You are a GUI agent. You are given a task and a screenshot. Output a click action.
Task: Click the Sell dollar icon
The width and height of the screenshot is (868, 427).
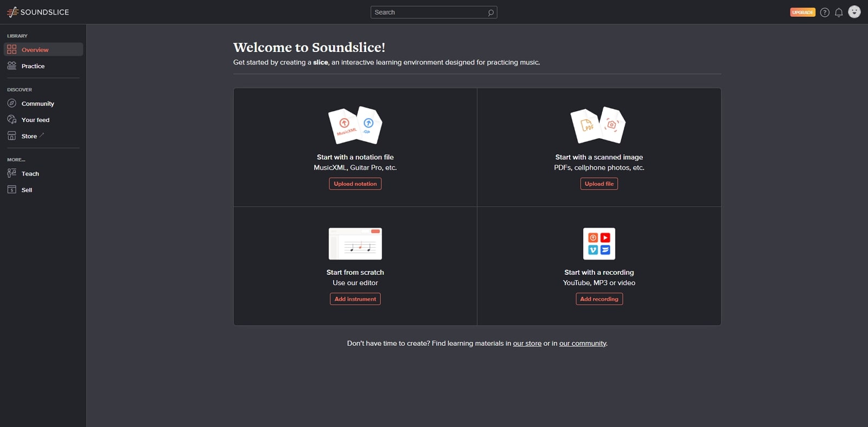pos(12,190)
